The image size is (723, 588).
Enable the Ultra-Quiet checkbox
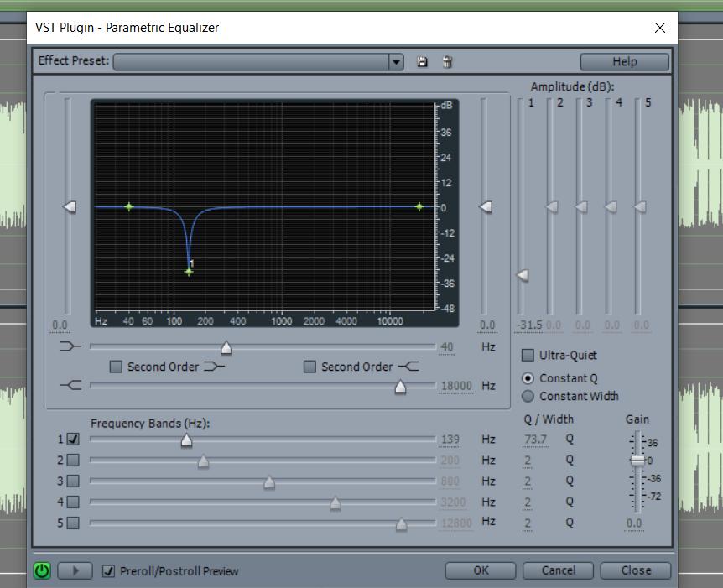[x=528, y=355]
